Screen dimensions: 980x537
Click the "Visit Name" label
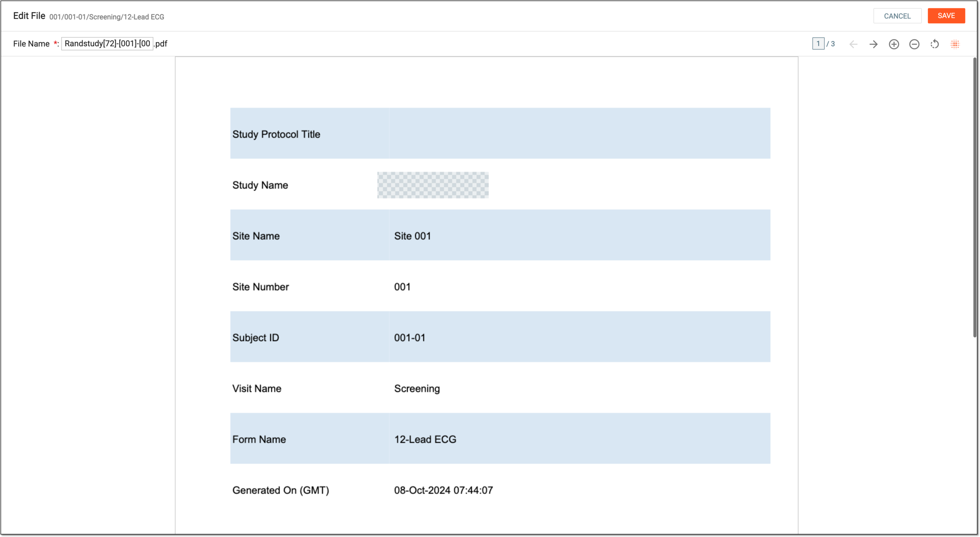(257, 388)
